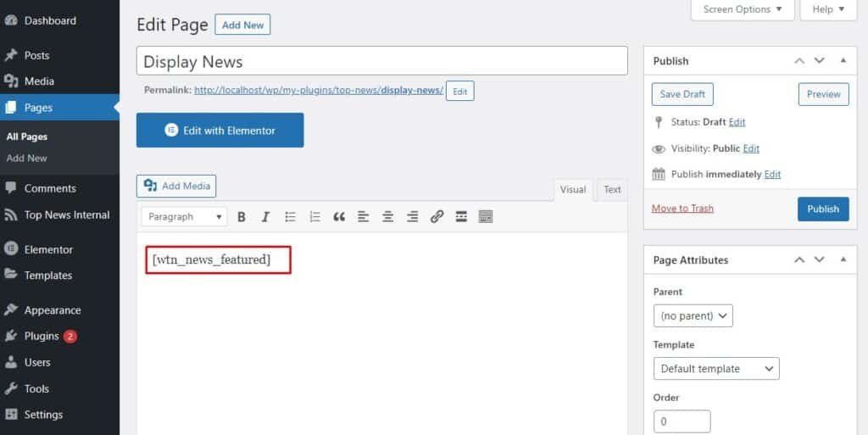Align text right
Screen dimensions: 868x435
413,217
